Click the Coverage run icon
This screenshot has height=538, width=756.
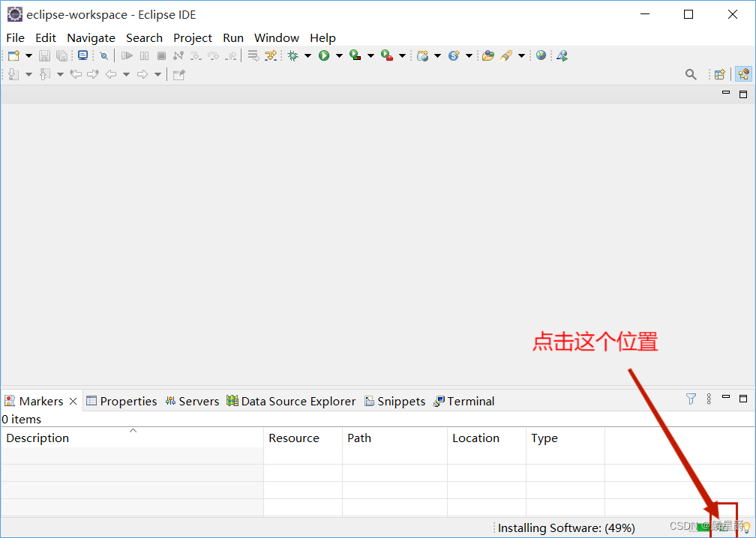tap(355, 56)
